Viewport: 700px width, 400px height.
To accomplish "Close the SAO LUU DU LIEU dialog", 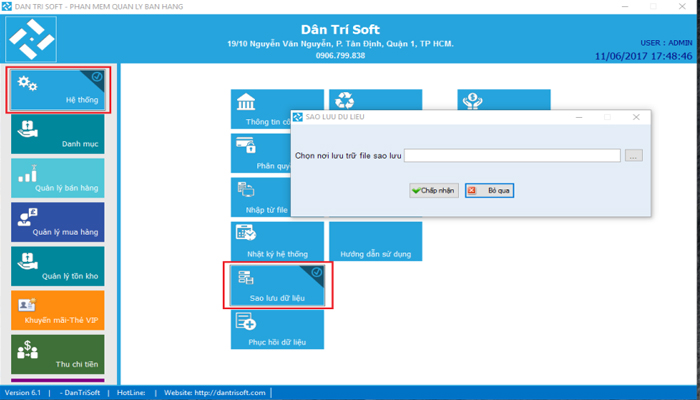I will click(635, 117).
